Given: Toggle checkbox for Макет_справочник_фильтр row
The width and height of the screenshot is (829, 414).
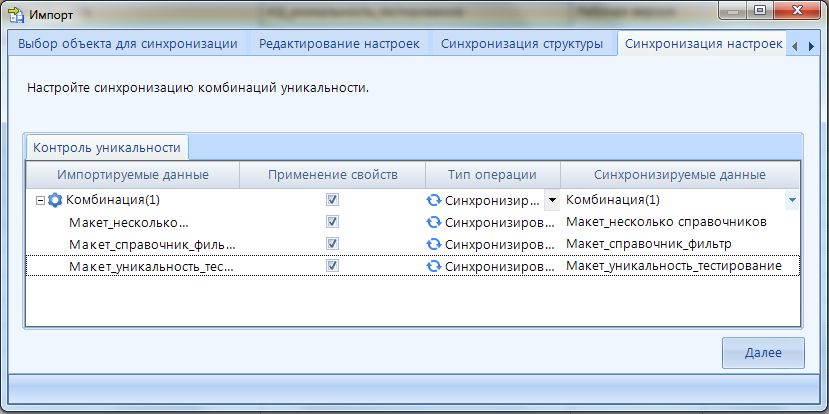Looking at the screenshot, I should (x=332, y=244).
